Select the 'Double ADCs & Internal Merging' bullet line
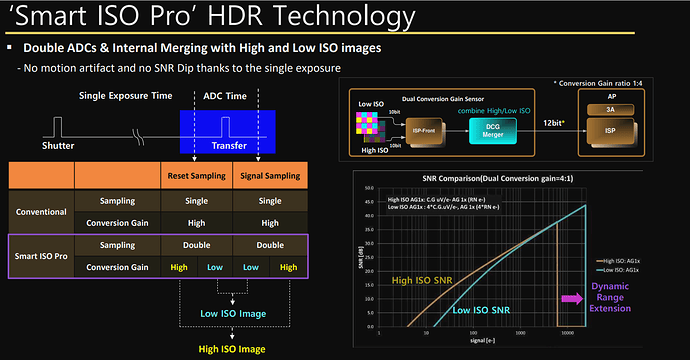The height and width of the screenshot is (360, 690). [202, 48]
